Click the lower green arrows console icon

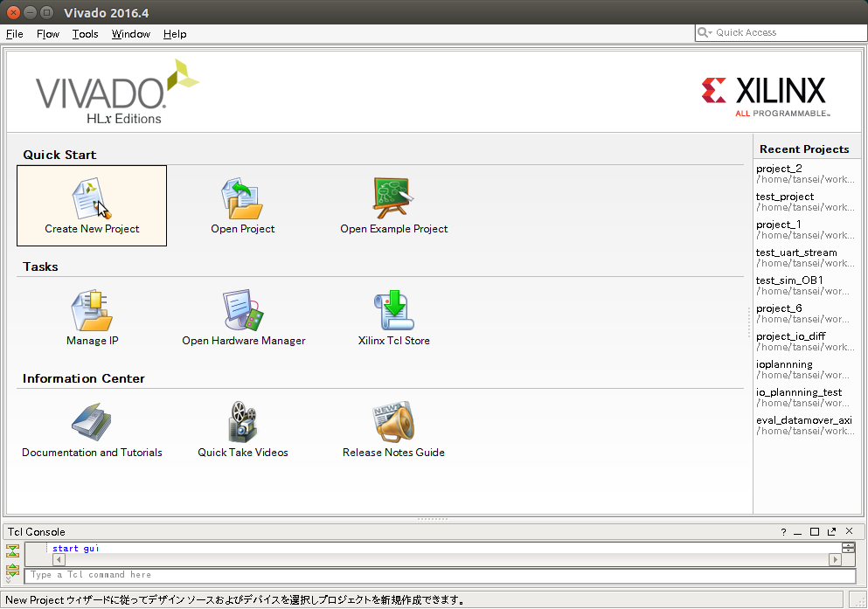[13, 571]
